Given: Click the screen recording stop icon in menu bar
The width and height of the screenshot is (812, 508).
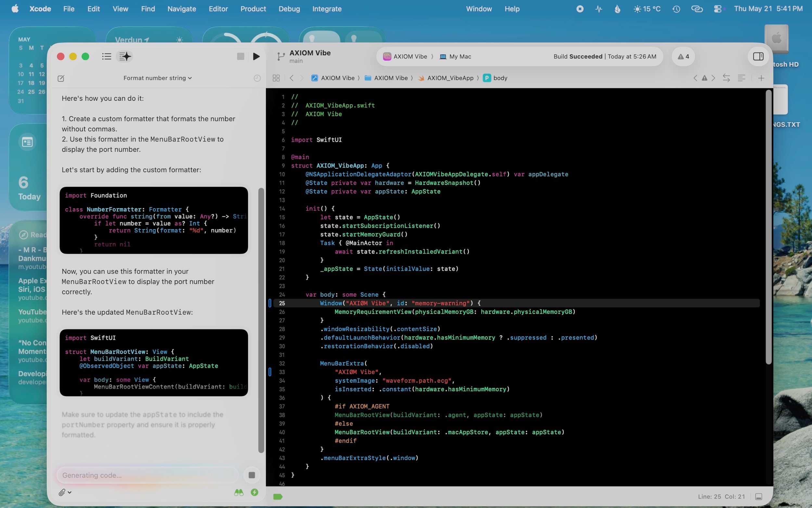Looking at the screenshot, I should point(580,9).
